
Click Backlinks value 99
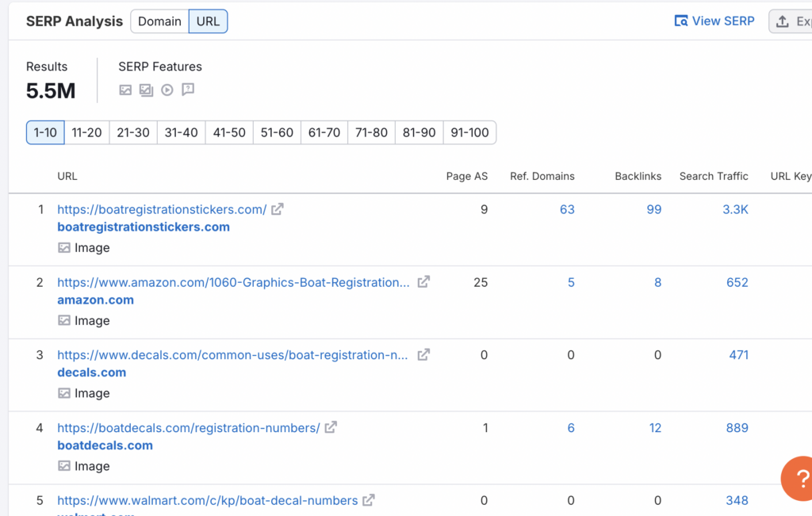point(654,209)
